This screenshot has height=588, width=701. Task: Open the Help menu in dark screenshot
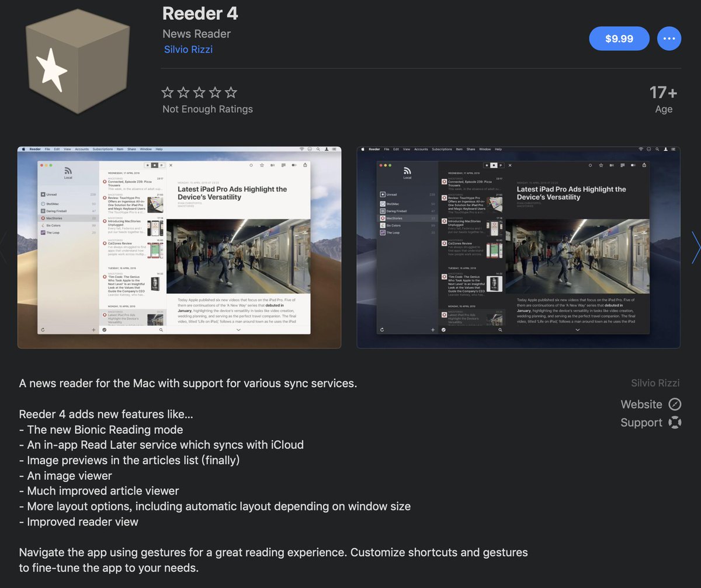click(498, 149)
